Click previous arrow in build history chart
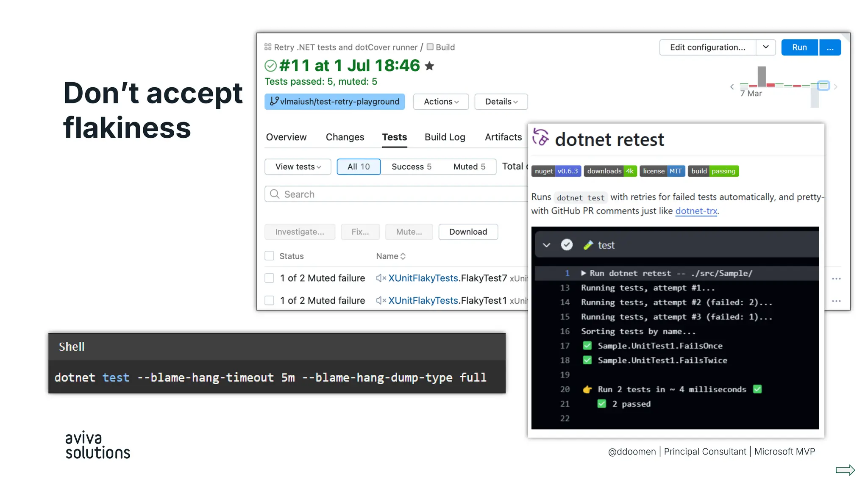The height and width of the screenshot is (488, 868). coord(732,87)
